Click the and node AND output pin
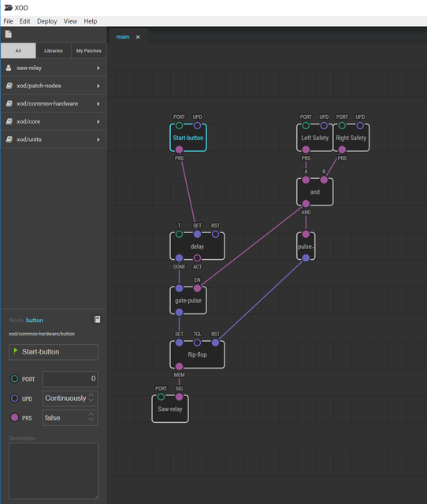The image size is (427, 504). point(306,204)
